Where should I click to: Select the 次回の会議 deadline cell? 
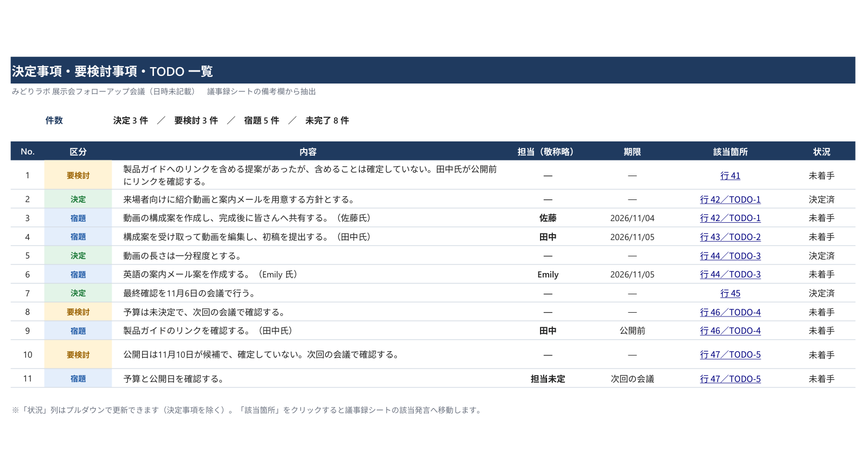point(632,379)
